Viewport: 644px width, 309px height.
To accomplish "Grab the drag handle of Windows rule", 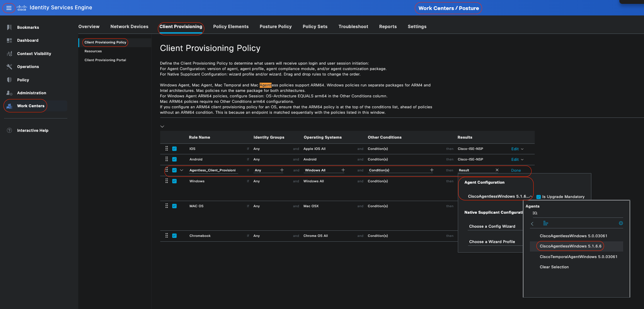I will tap(167, 181).
